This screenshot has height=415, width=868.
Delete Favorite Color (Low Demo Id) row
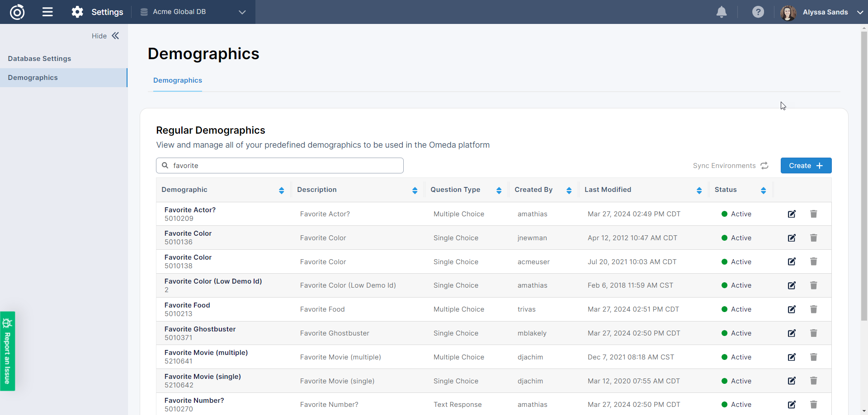coord(813,285)
